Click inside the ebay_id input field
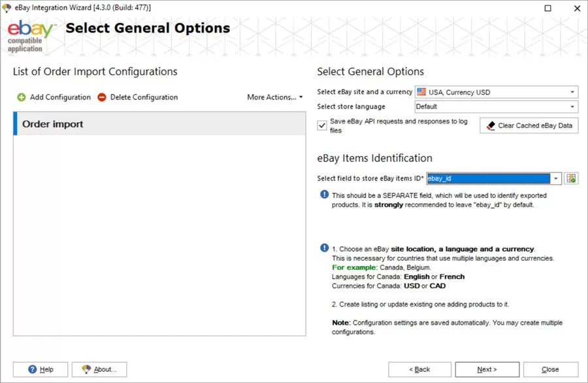Screen dimensions: 588x383 pos(483,178)
